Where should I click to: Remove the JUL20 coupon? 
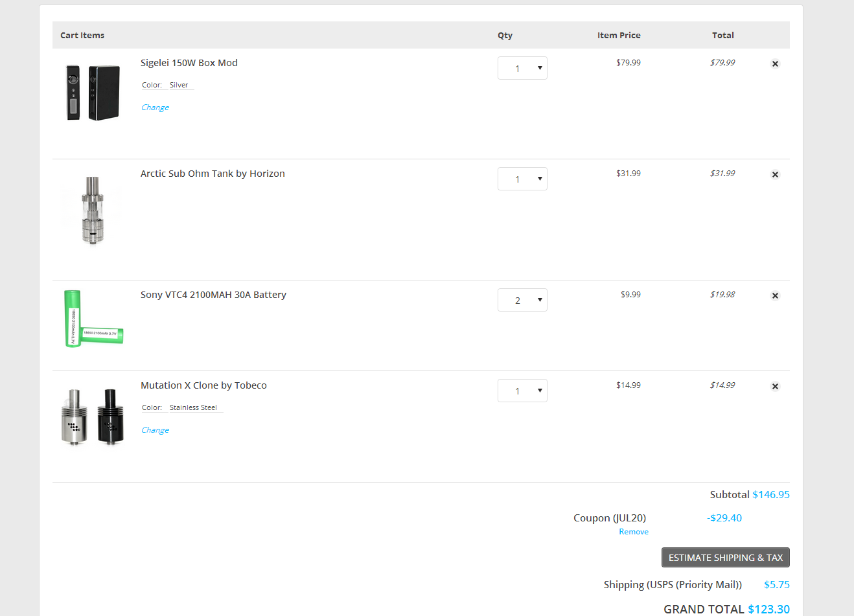[x=634, y=532]
